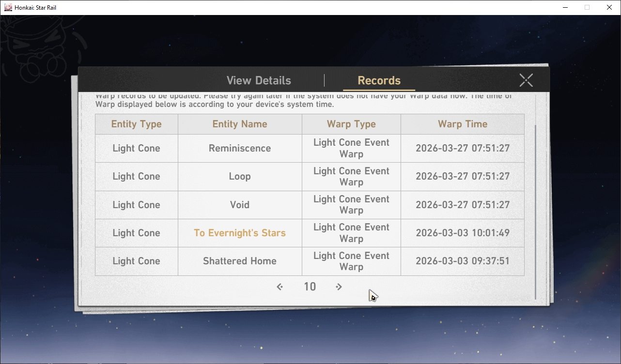
Task: Click the Entity Name column header
Action: click(x=240, y=124)
